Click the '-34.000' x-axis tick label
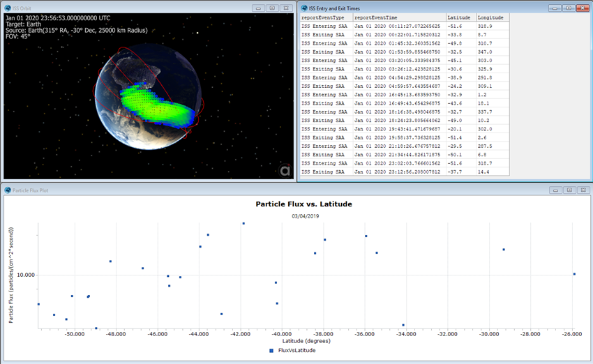Viewport: 593px width, 364px height. (406, 334)
